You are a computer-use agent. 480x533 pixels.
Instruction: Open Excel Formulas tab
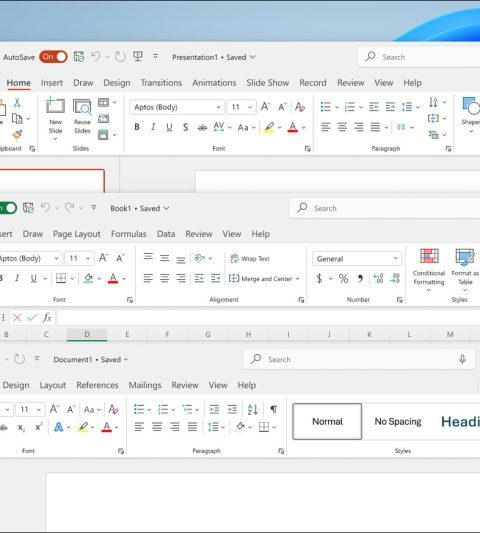coord(128,234)
